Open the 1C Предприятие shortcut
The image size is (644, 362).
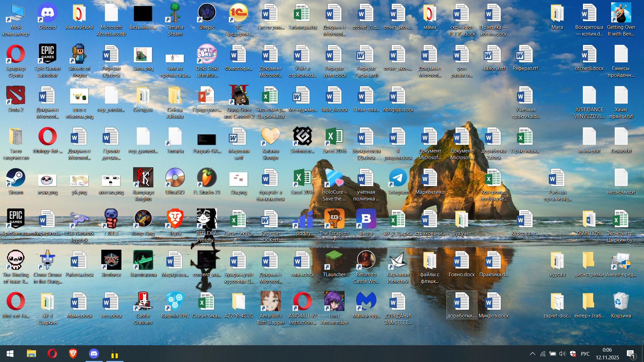239,20
